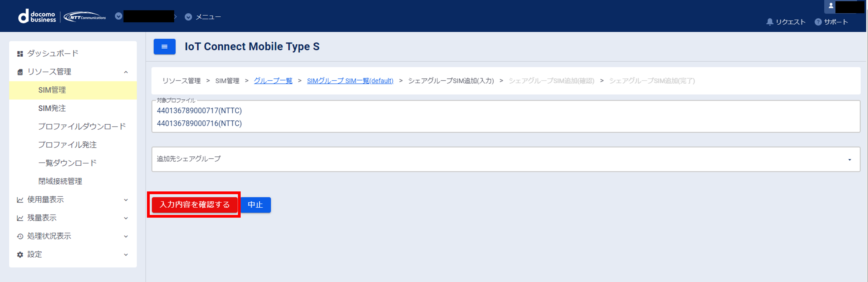Click the hamburger menu toggle button
Screen dimensions: 868x282
point(165,47)
